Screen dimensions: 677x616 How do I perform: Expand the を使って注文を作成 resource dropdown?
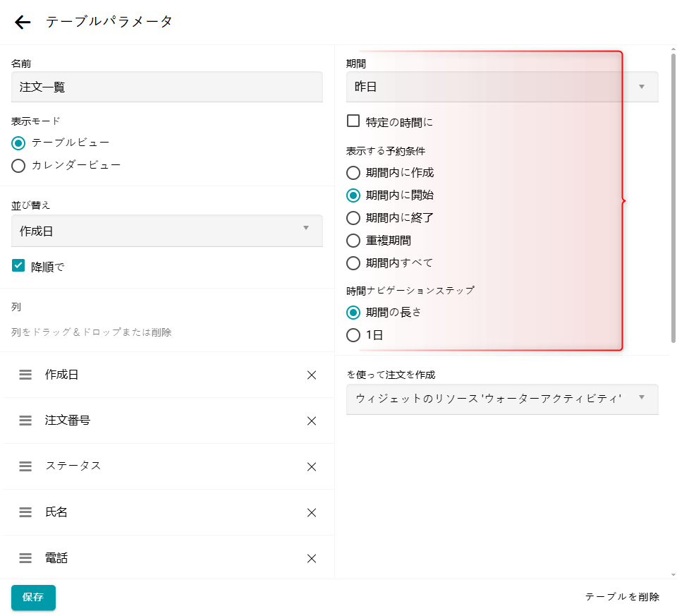[502, 399]
